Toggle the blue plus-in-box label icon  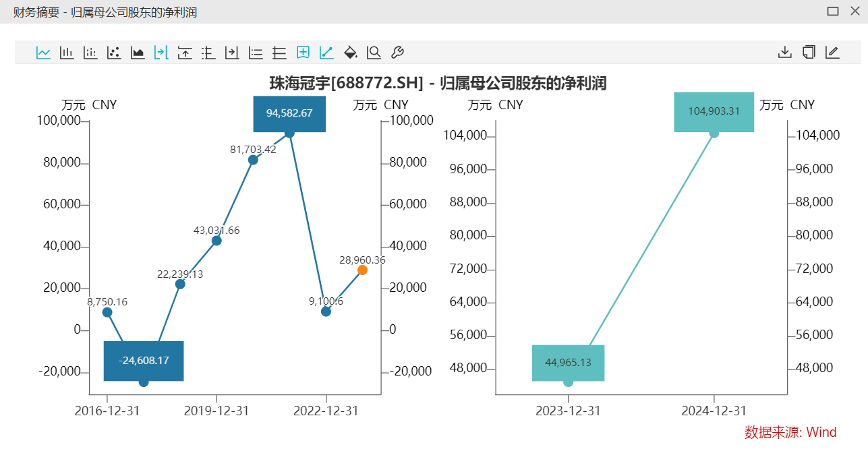tap(303, 53)
